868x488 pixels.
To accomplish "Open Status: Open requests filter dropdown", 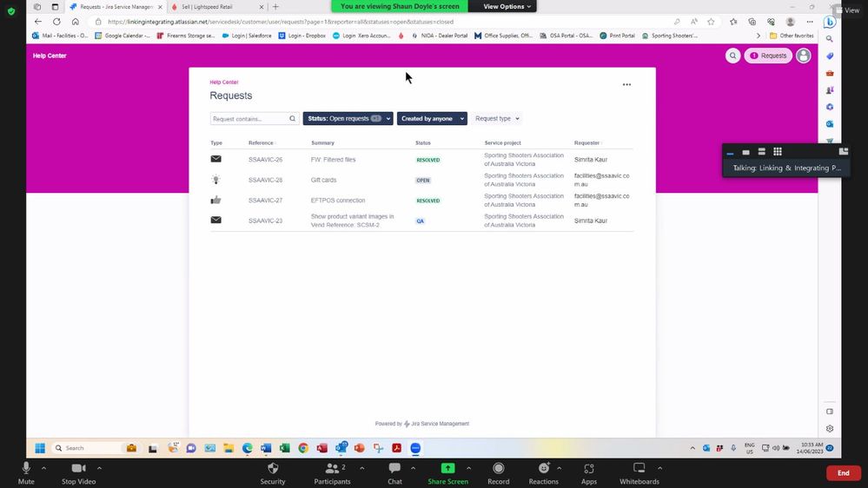I will pyautogui.click(x=348, y=118).
